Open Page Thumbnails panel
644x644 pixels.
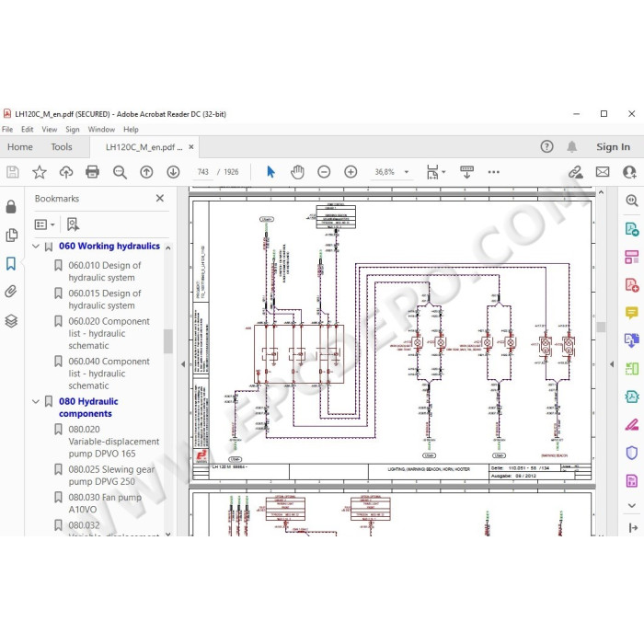coord(11,235)
